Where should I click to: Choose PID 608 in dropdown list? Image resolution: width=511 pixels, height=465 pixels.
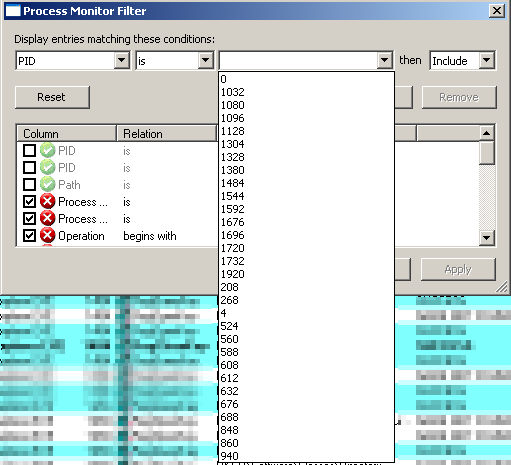tap(306, 365)
